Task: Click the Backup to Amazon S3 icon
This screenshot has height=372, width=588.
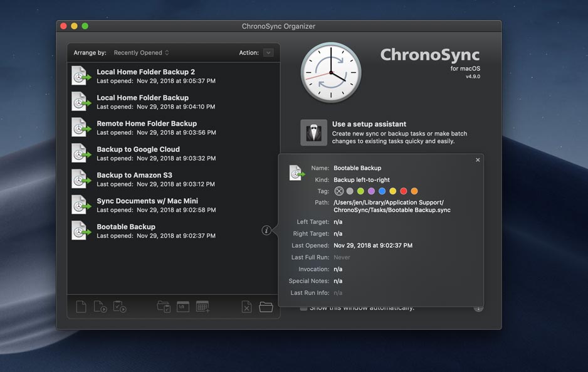Action: tap(81, 179)
